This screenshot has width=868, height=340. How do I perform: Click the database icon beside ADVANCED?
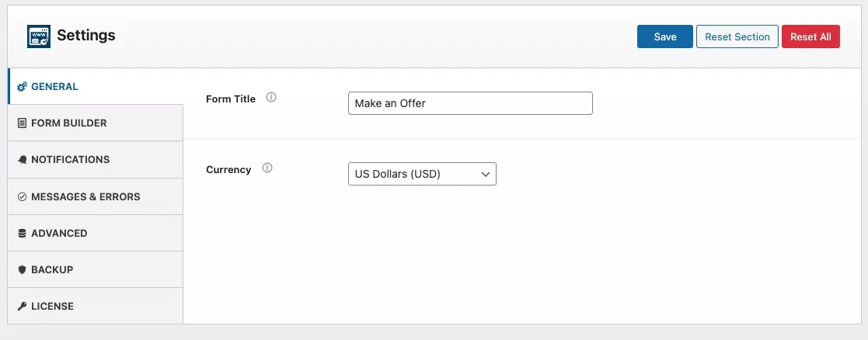coord(22,234)
